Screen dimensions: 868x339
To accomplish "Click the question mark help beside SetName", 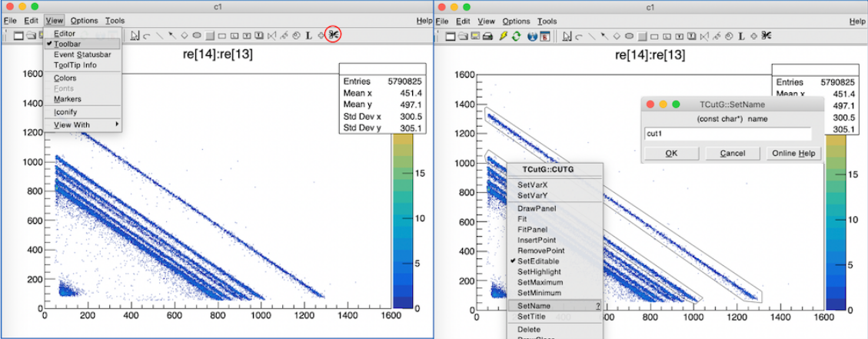I will (597, 306).
